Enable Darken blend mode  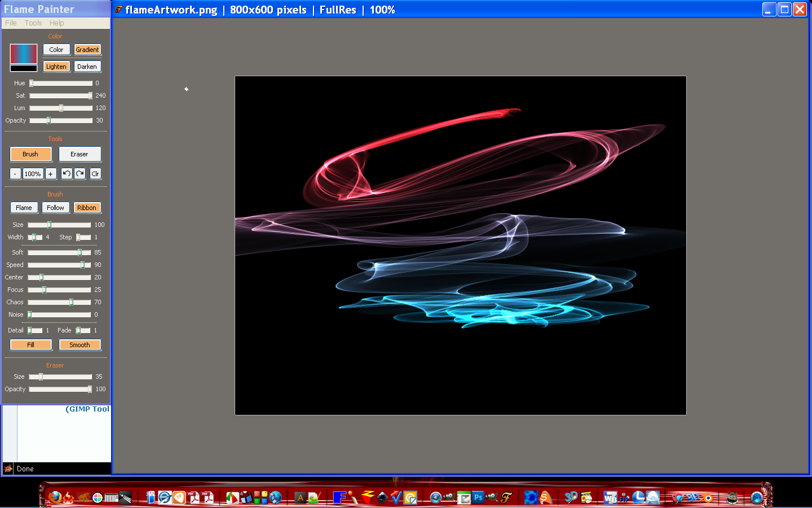click(x=87, y=67)
